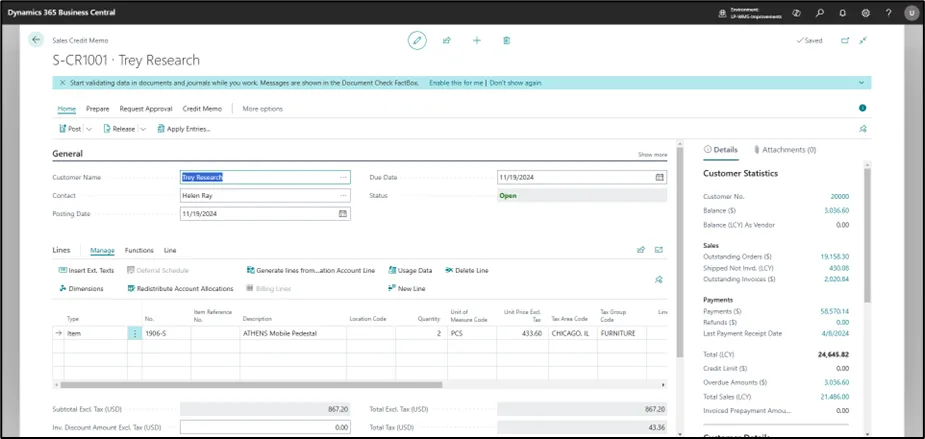Screen dimensions: 925x439
Task: Open the Manage tab in Lines
Action: pos(102,251)
